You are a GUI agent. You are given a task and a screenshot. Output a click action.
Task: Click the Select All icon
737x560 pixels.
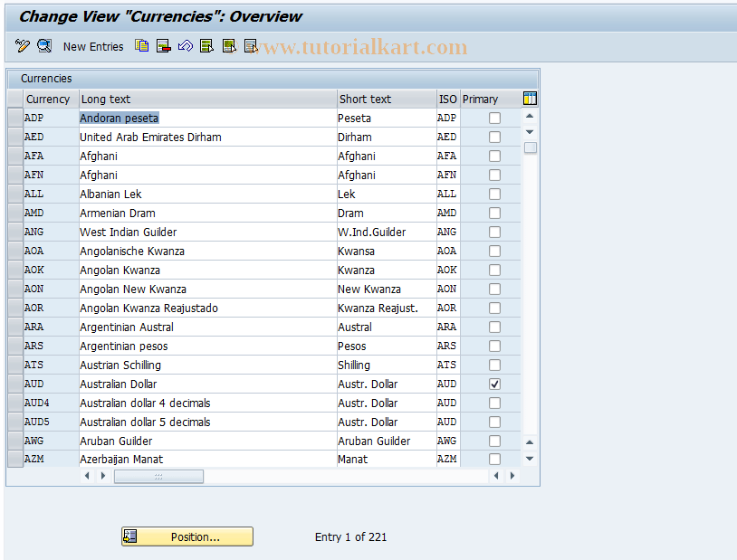click(206, 46)
